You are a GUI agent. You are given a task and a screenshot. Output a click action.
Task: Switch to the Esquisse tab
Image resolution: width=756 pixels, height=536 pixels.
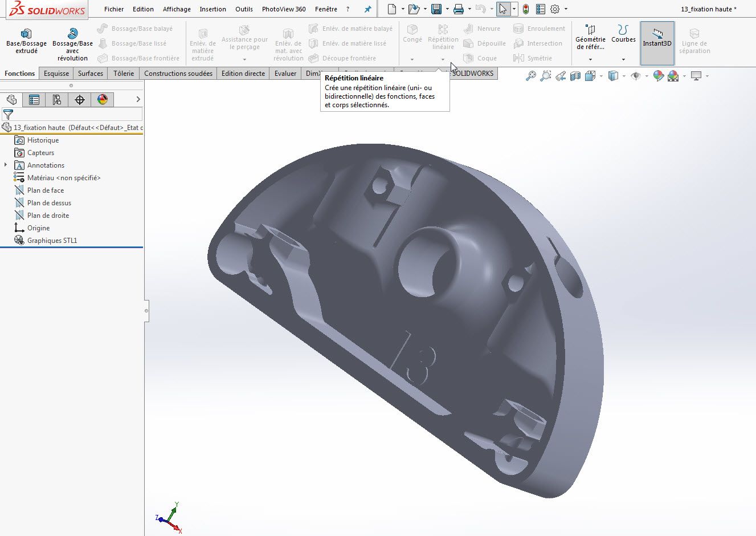pyautogui.click(x=56, y=74)
